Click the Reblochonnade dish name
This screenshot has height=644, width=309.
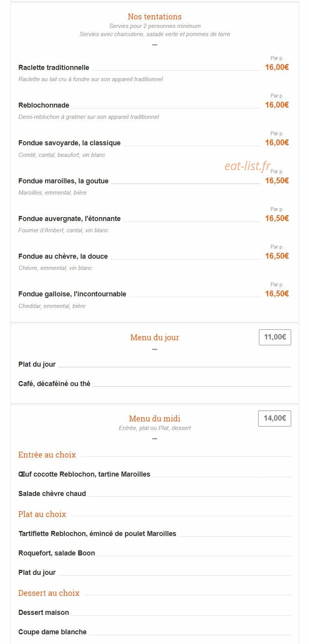tap(43, 105)
